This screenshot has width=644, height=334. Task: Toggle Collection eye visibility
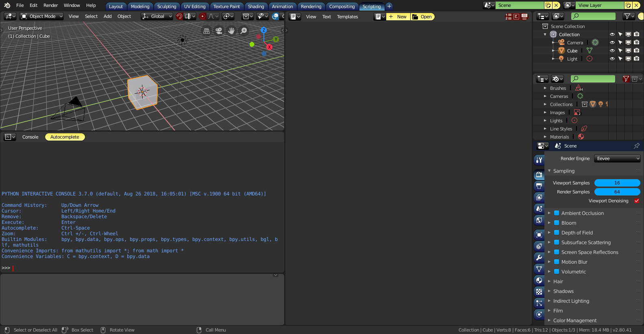click(x=612, y=35)
